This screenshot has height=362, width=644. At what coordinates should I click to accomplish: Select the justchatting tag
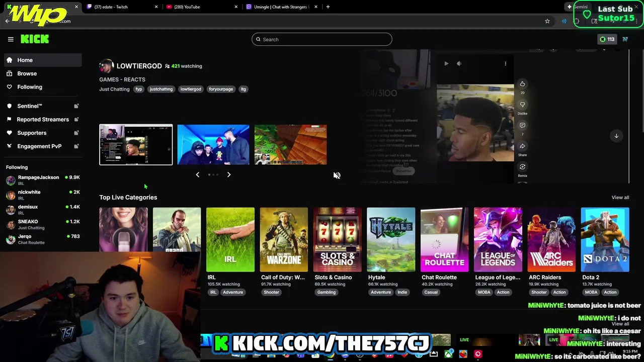click(x=161, y=89)
